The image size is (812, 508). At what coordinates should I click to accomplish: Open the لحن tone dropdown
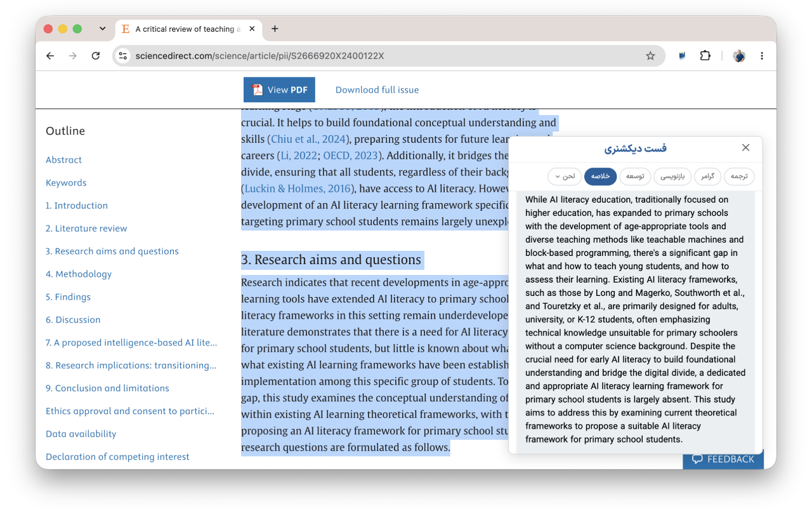564,177
